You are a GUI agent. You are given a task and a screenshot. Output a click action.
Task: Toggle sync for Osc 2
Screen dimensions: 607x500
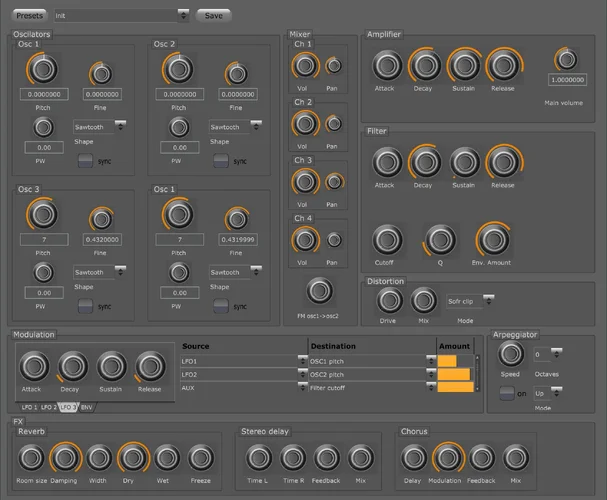pos(220,160)
